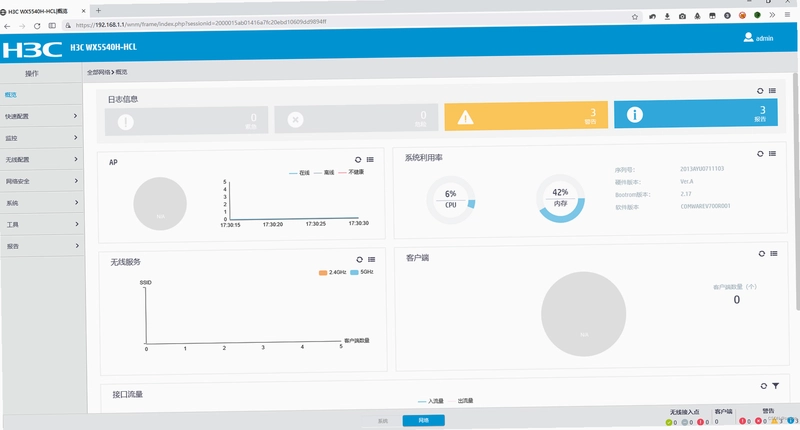Expand the 快速配置 sidebar menu
This screenshot has width=800, height=430.
click(x=41, y=116)
